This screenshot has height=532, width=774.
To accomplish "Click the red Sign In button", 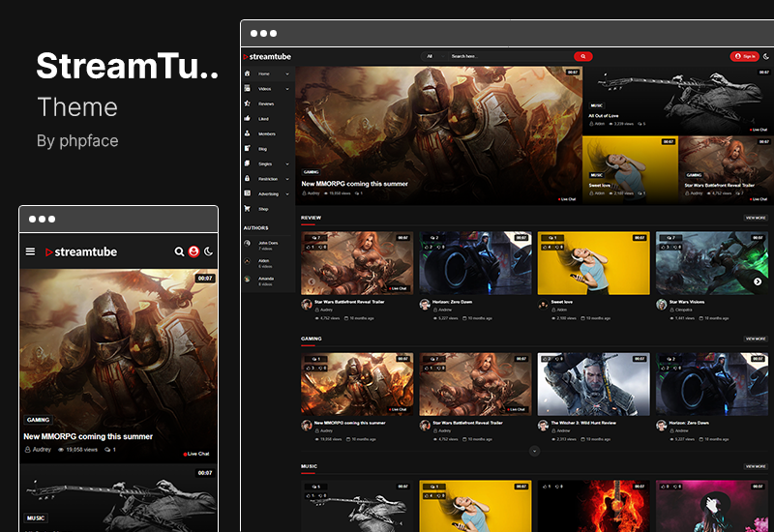I will (744, 56).
